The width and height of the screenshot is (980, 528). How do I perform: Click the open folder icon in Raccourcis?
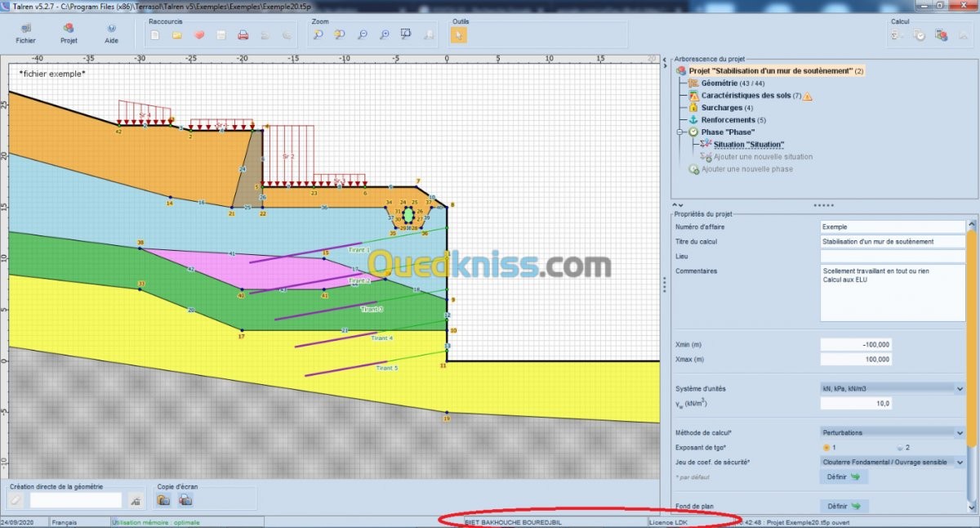(x=177, y=35)
